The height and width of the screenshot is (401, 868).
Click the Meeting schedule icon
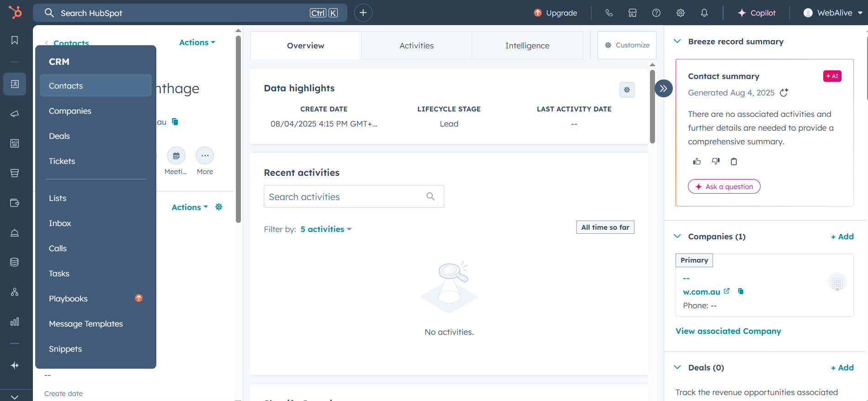[176, 156]
